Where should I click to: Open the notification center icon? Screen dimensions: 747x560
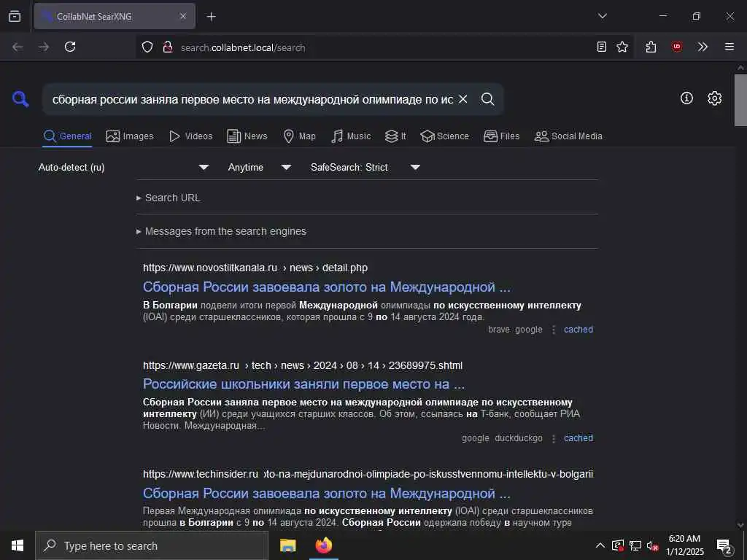(724, 546)
